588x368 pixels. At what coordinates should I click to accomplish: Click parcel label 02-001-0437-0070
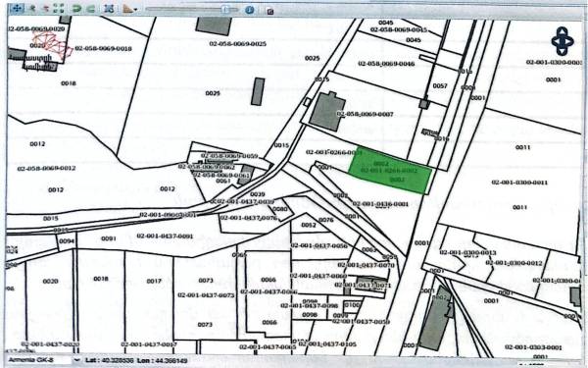pos(366,265)
